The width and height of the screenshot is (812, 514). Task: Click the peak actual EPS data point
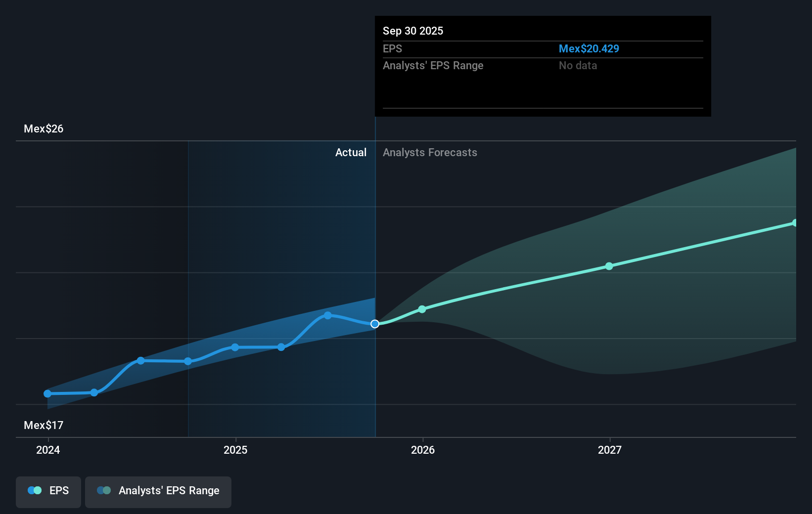pyautogui.click(x=328, y=315)
